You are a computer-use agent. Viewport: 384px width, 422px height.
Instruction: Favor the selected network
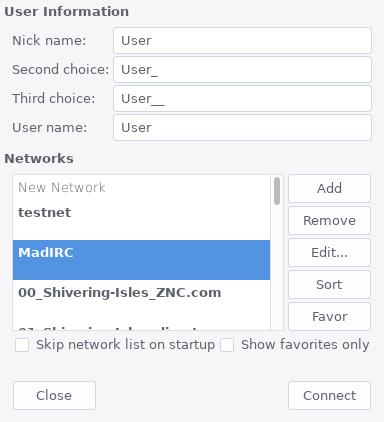click(329, 316)
